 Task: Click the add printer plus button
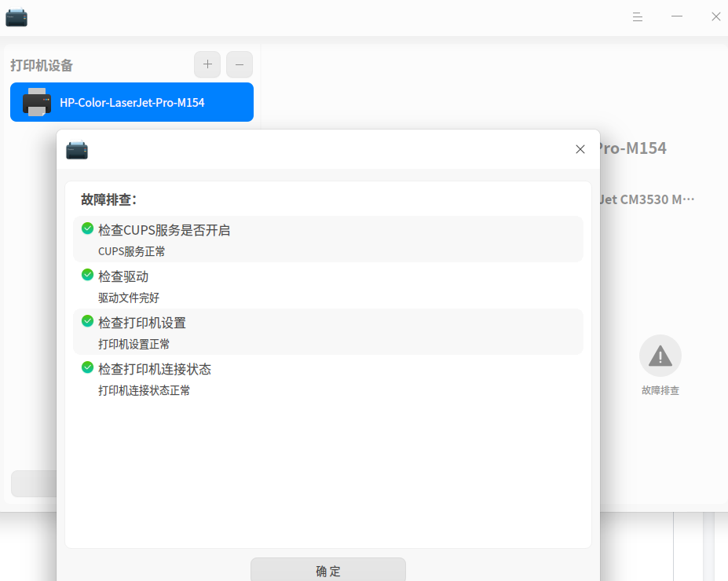click(x=207, y=64)
